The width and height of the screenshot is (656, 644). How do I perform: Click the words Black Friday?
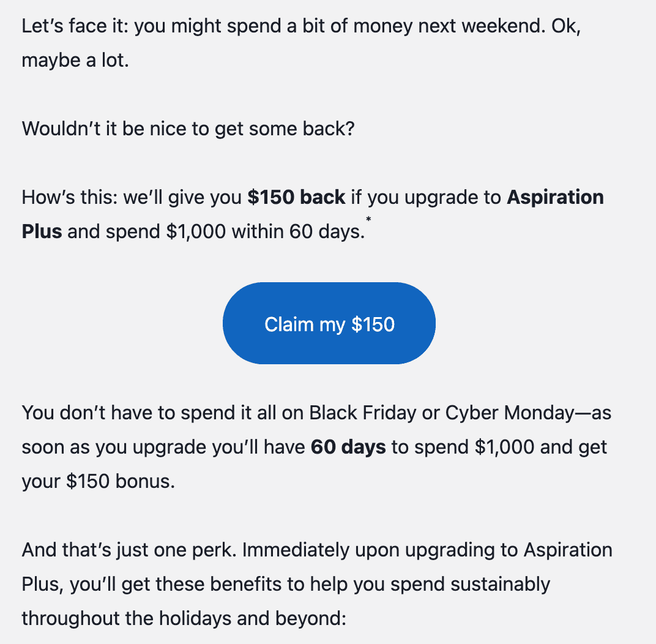[363, 413]
